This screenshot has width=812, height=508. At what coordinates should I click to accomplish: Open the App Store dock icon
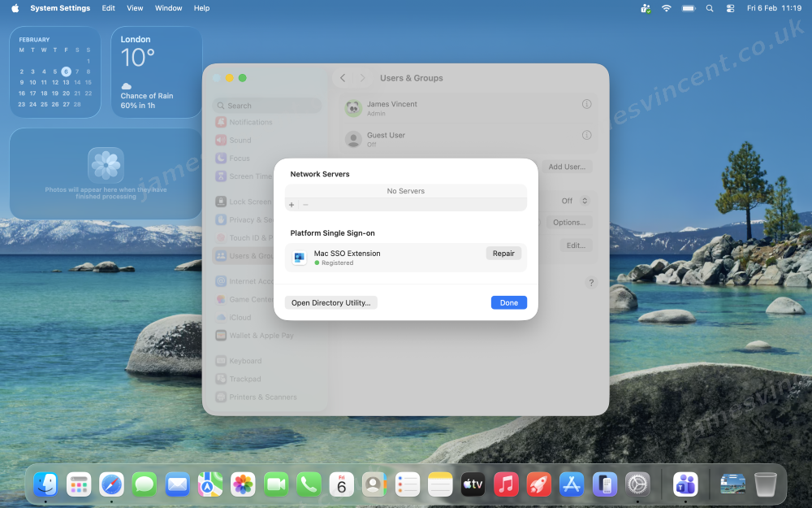click(572, 484)
